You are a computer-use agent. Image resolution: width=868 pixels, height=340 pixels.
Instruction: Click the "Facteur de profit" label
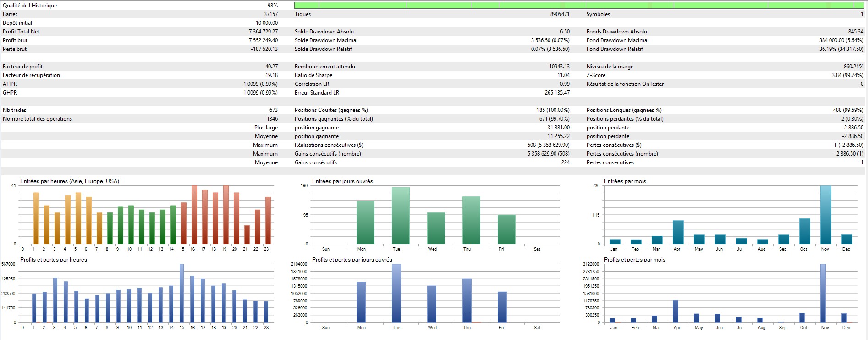point(22,67)
